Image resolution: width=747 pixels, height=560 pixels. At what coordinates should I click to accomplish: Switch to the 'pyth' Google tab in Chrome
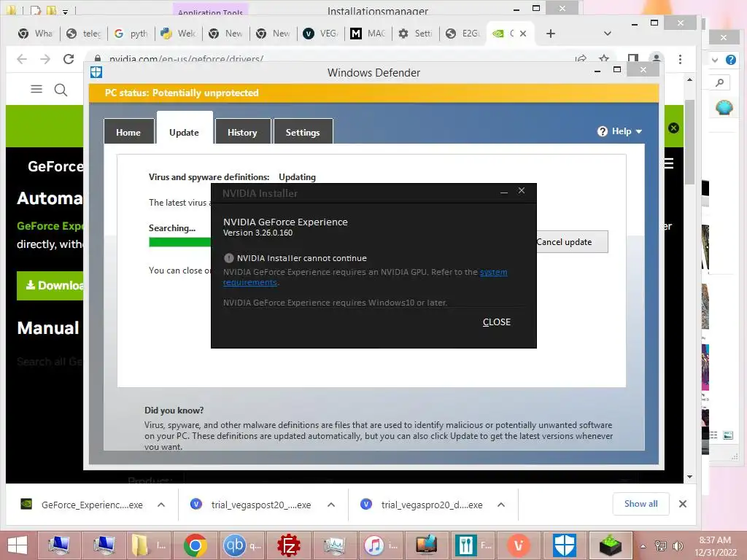(131, 34)
